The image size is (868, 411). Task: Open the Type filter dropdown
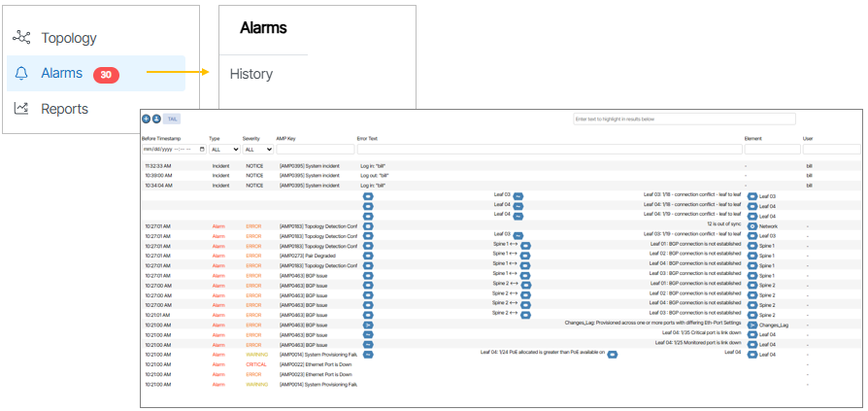223,150
